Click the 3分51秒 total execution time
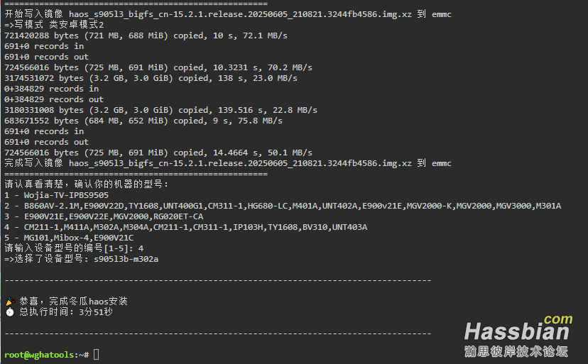This screenshot has height=364, width=588. point(96,312)
